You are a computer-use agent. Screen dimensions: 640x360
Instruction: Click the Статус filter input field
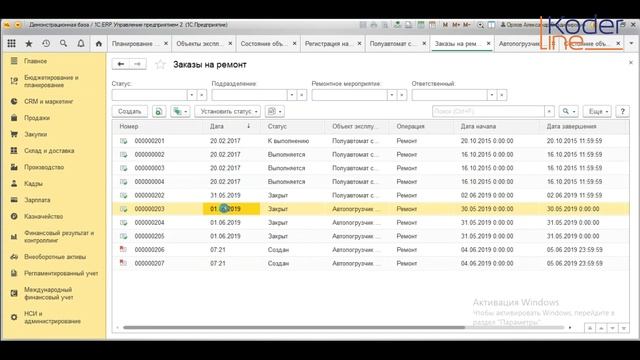pyautogui.click(x=149, y=95)
